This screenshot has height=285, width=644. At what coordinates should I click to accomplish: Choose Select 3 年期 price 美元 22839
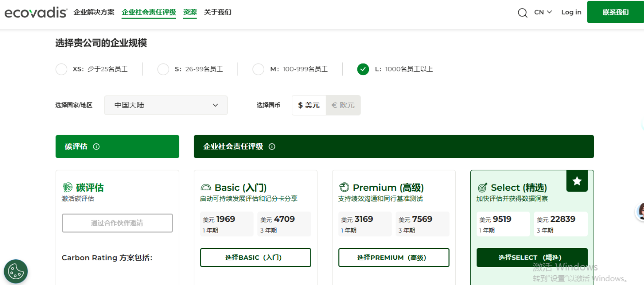click(x=561, y=224)
